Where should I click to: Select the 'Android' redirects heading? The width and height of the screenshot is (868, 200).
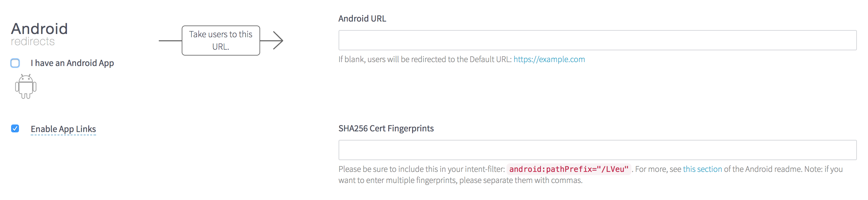[x=40, y=29]
